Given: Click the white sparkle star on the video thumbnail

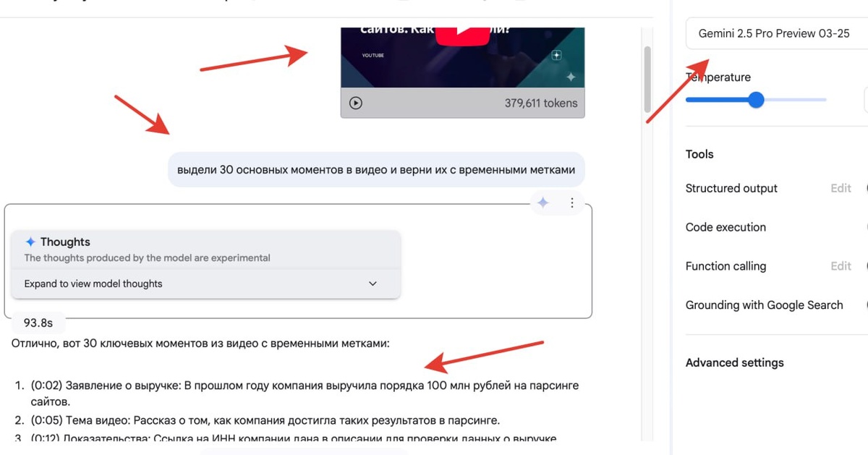Looking at the screenshot, I should (571, 77).
